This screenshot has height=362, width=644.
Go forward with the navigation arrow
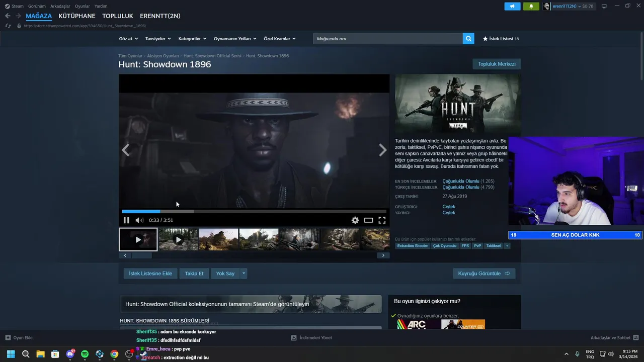click(x=18, y=16)
